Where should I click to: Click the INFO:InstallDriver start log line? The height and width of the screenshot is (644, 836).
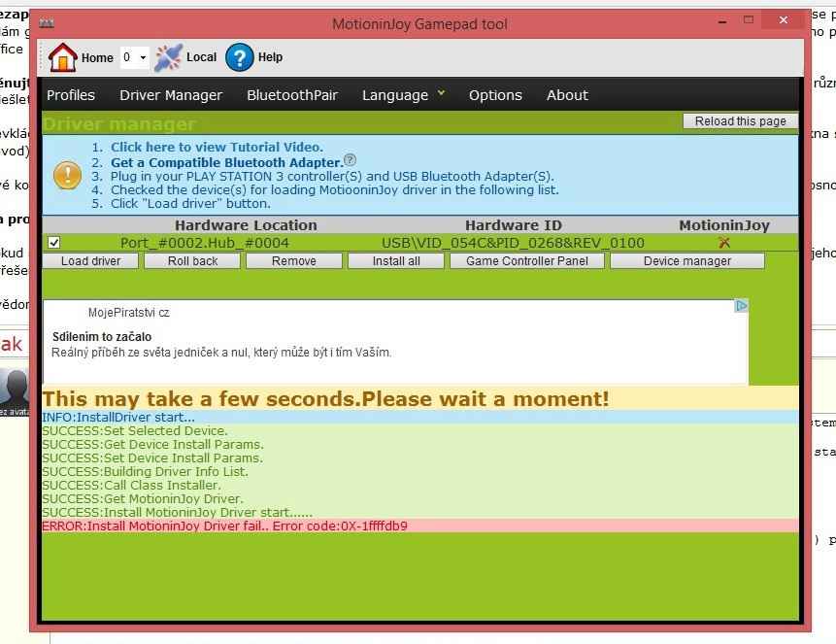tap(420, 417)
